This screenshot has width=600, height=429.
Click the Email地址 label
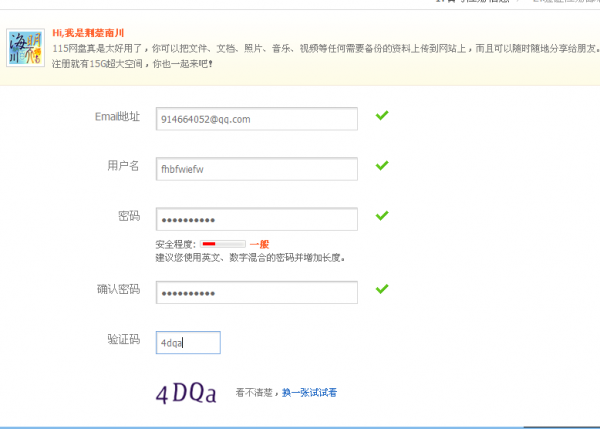click(x=117, y=116)
